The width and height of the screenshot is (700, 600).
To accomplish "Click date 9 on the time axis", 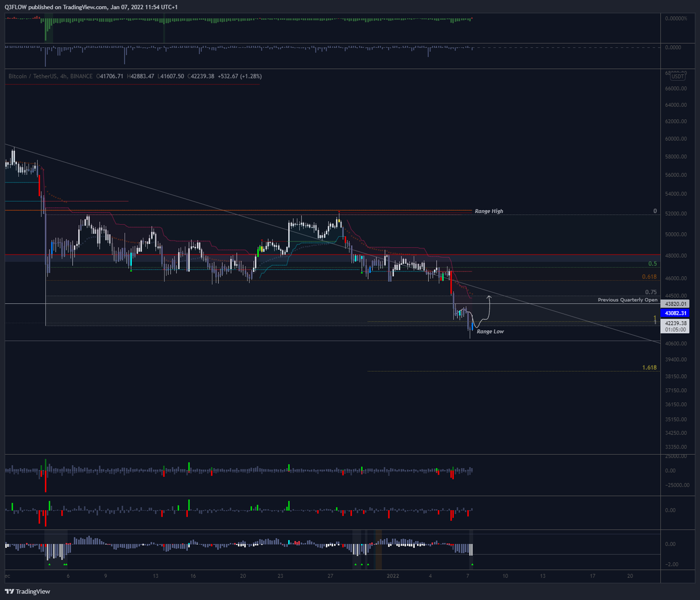I will pos(106,575).
